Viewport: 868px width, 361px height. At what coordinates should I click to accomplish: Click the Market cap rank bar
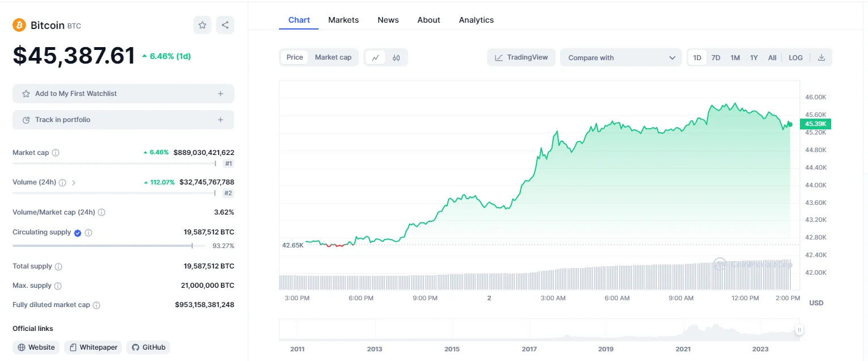click(114, 163)
